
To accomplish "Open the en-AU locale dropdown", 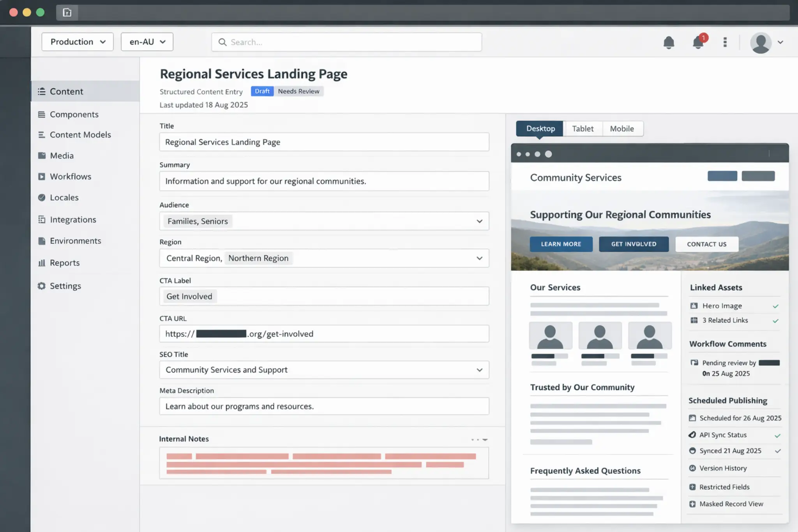I will point(147,42).
